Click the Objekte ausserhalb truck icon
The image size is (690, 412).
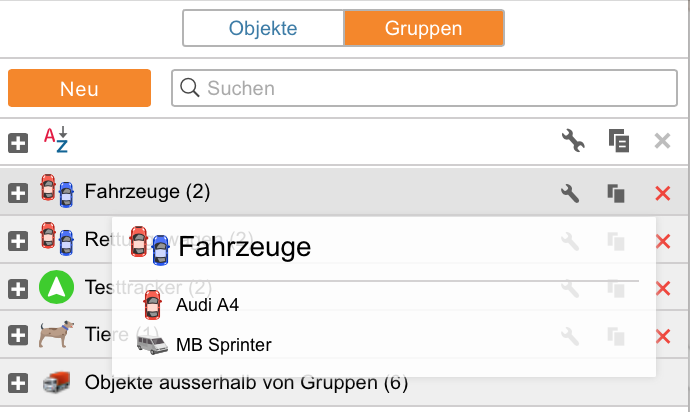(x=56, y=382)
